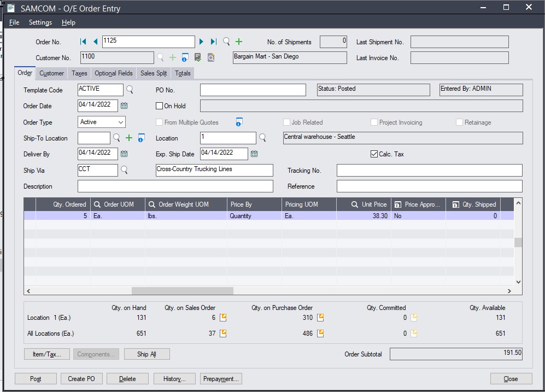Open the File menu
The width and height of the screenshot is (545, 392).
pyautogui.click(x=14, y=22)
